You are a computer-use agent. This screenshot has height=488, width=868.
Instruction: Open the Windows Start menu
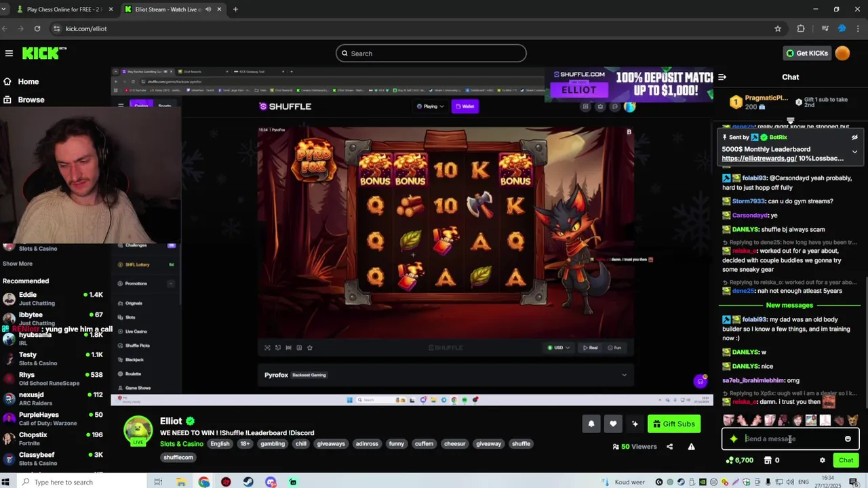(x=7, y=482)
